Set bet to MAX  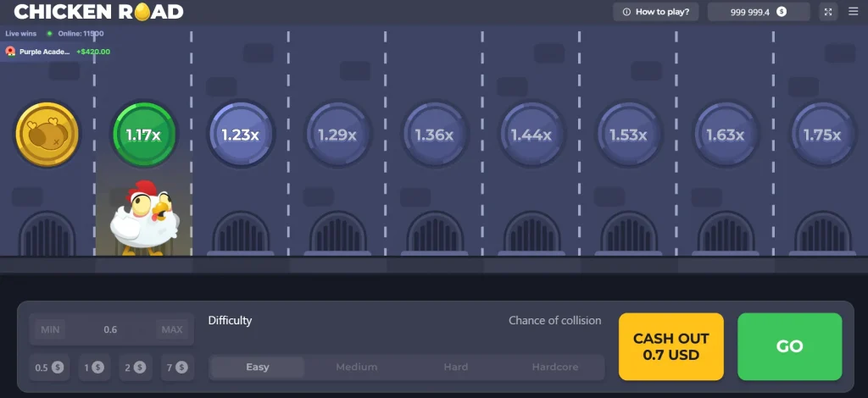(x=171, y=329)
